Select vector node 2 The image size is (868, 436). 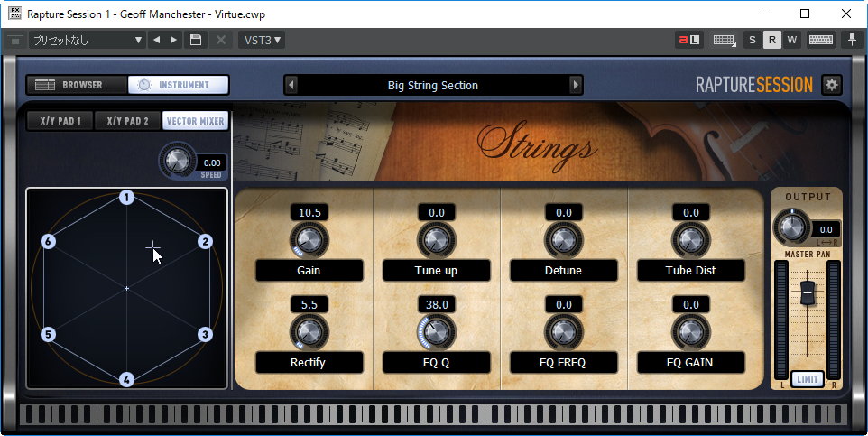(x=206, y=242)
